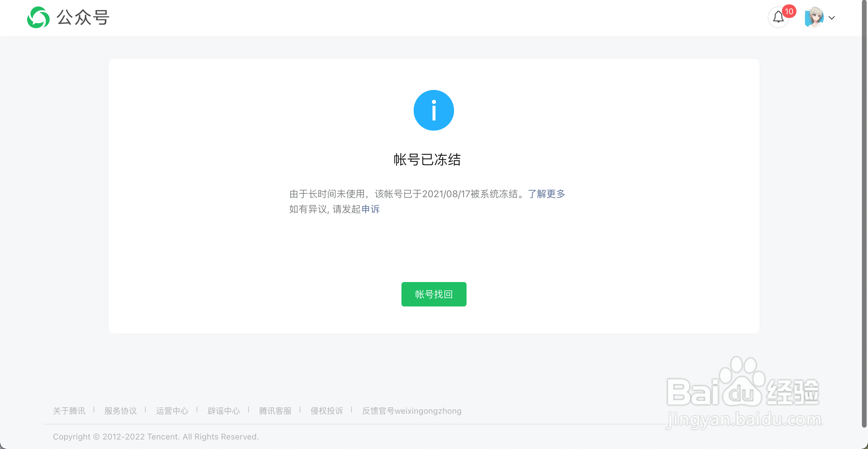This screenshot has height=449, width=868.
Task: Open the 辟谣中心 page
Action: (x=223, y=411)
